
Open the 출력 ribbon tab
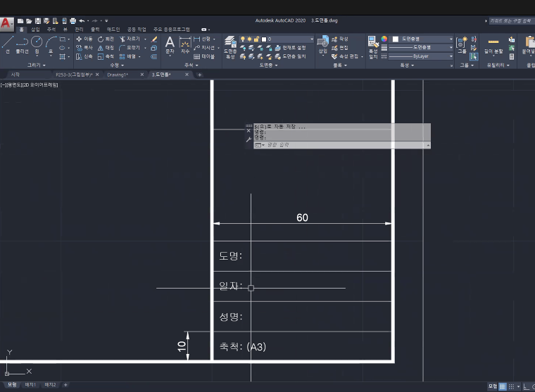[x=95, y=30]
